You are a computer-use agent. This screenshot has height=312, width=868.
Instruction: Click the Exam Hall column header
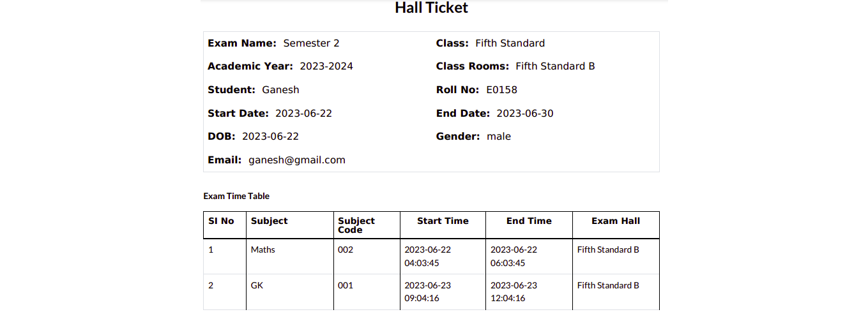(616, 221)
